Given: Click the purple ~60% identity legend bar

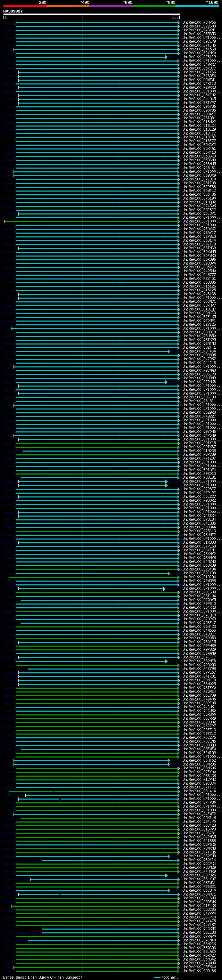Looking at the screenshot, I should click(111, 6).
